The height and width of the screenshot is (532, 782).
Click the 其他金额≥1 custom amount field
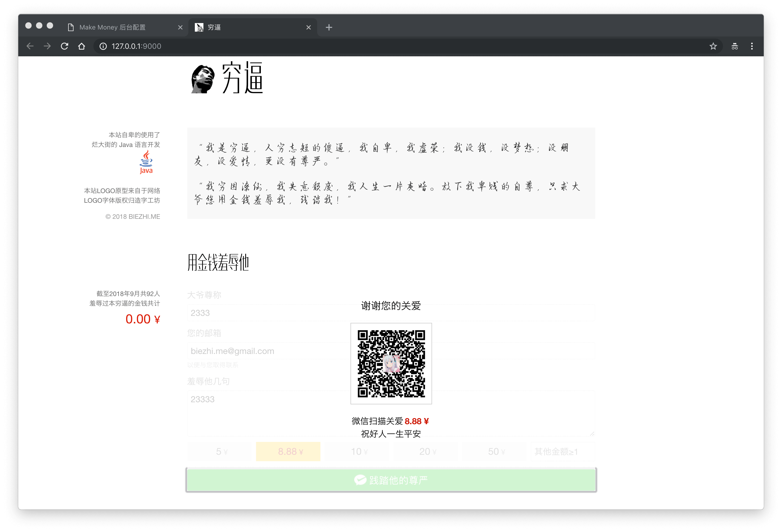(x=563, y=451)
